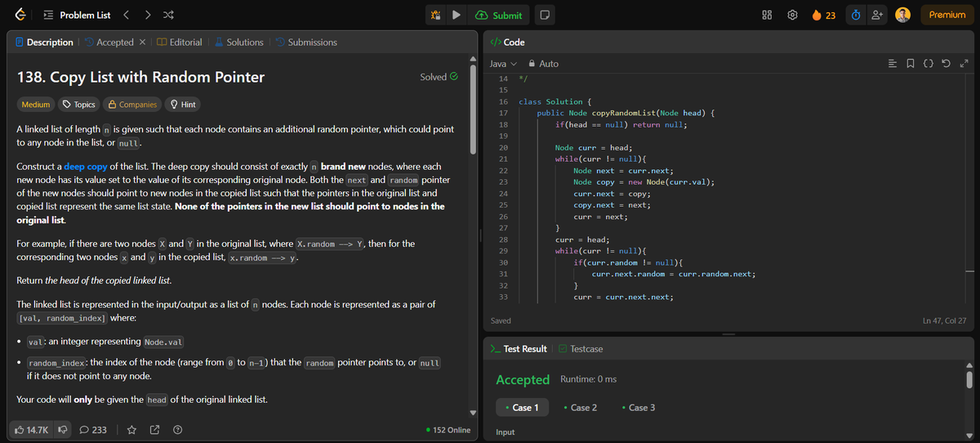Open the Problem List panel
This screenshot has height=443, width=980.
(78, 15)
